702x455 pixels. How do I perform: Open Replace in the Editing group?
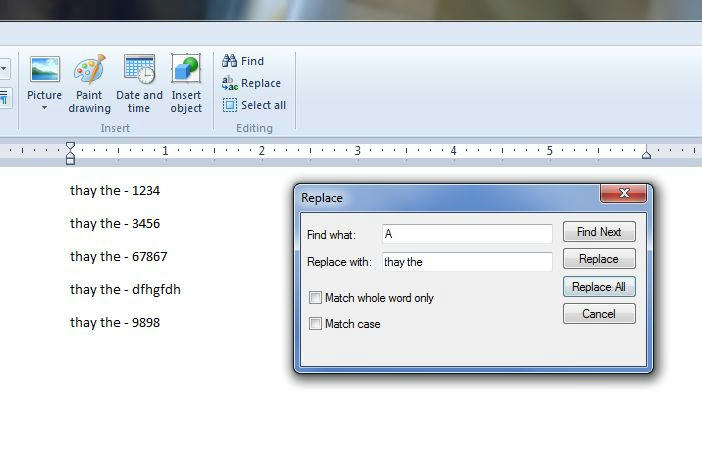coord(252,83)
